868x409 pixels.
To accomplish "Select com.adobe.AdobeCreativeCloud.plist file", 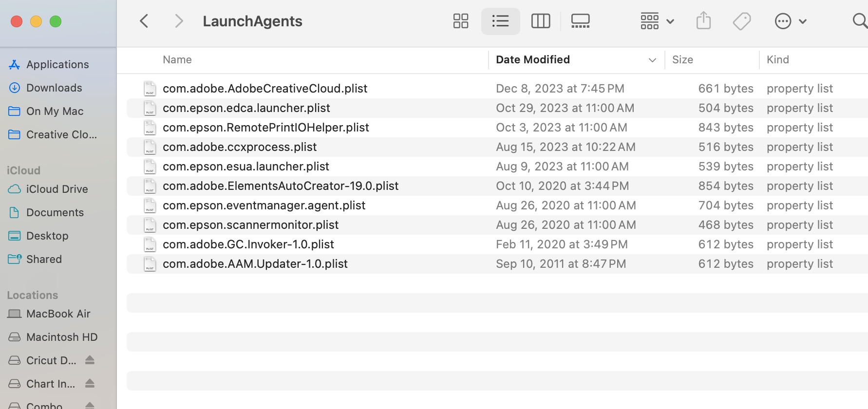I will (x=265, y=89).
